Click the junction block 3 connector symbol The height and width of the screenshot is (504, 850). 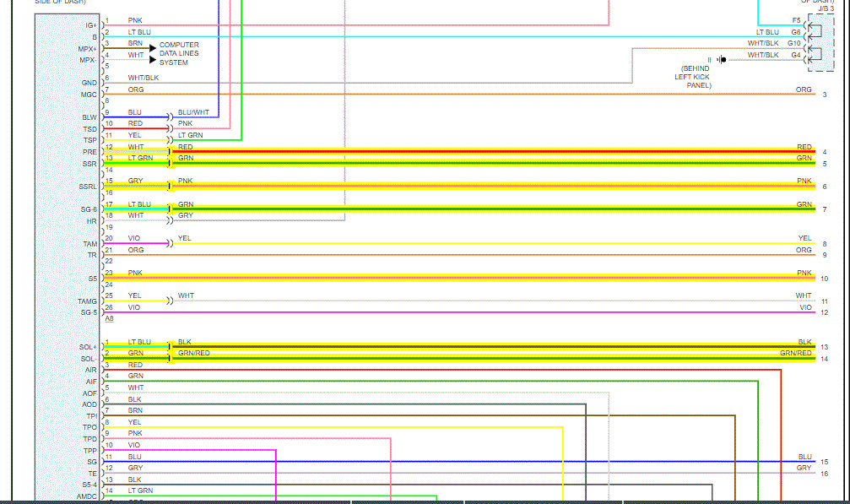(x=820, y=42)
